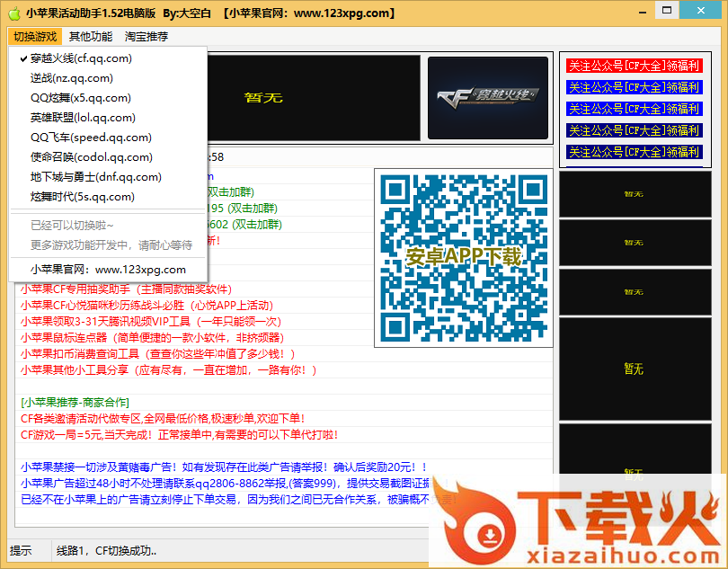Open 小苹果其他小工具分享 link
The height and width of the screenshot is (569, 728).
click(x=168, y=370)
